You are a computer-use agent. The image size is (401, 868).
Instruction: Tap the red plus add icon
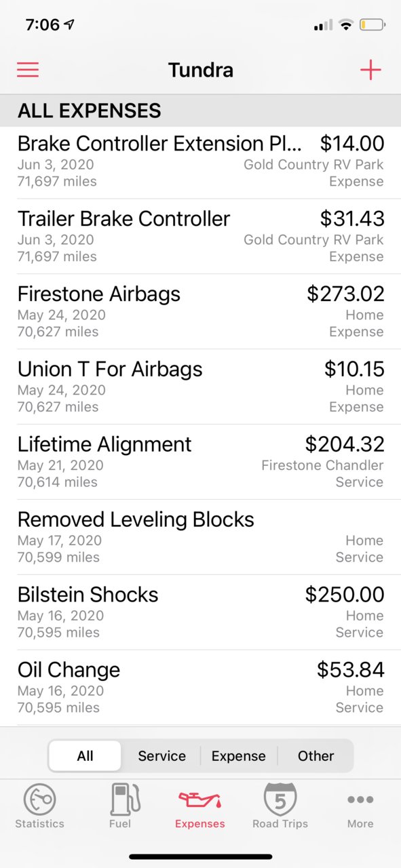point(370,70)
